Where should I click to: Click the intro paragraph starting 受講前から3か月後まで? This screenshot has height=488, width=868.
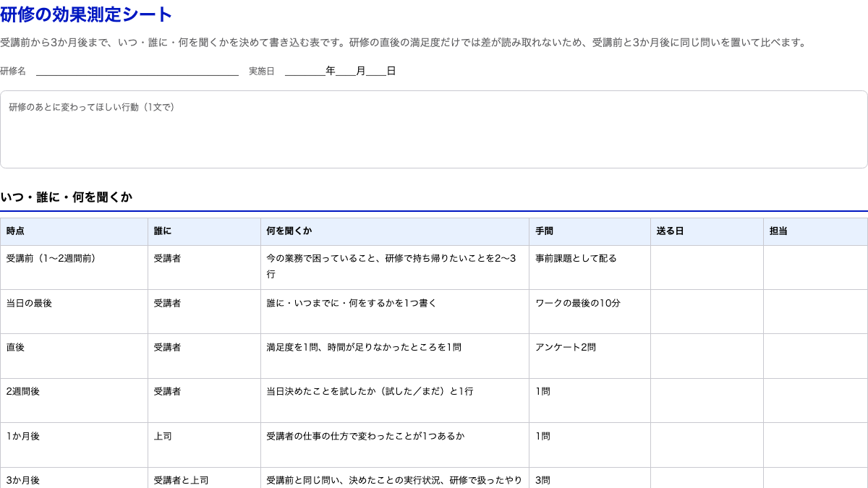point(404,43)
